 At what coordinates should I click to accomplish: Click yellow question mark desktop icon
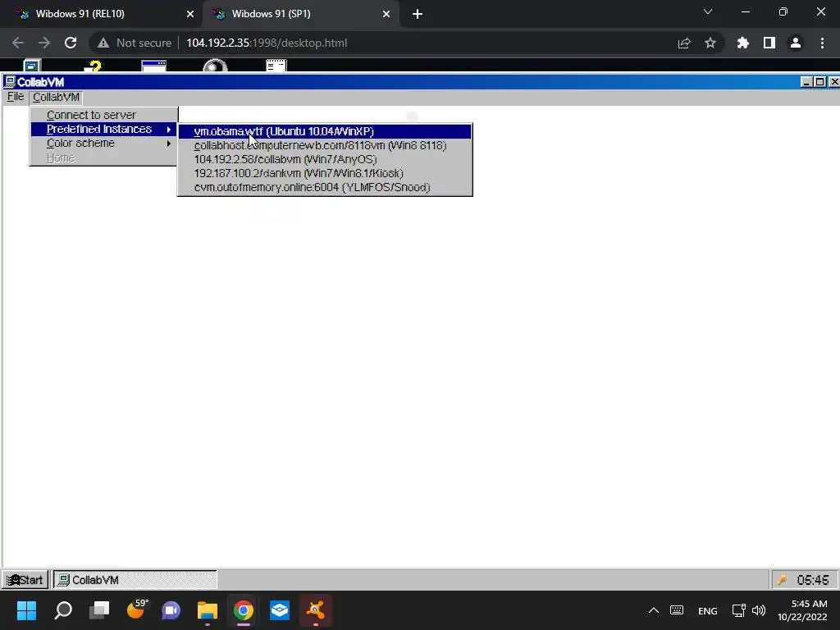click(x=94, y=66)
